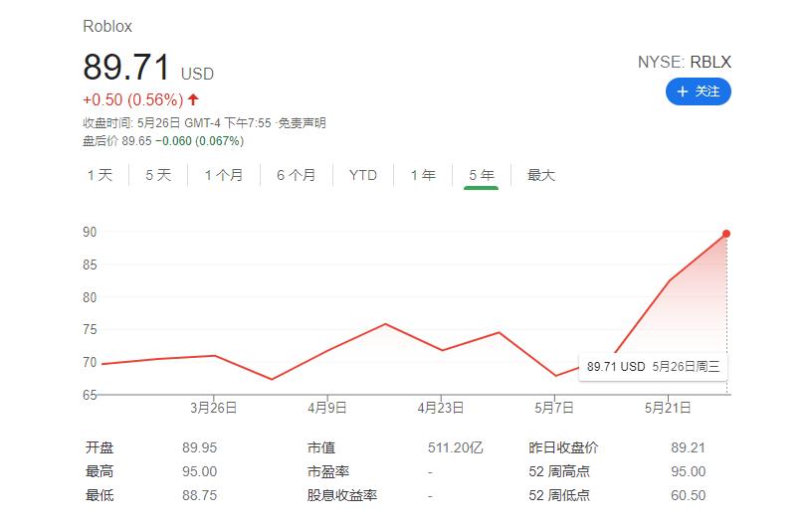The height and width of the screenshot is (526, 812).
Task: Click the 4月9日 x-axis date label
Action: click(x=326, y=408)
